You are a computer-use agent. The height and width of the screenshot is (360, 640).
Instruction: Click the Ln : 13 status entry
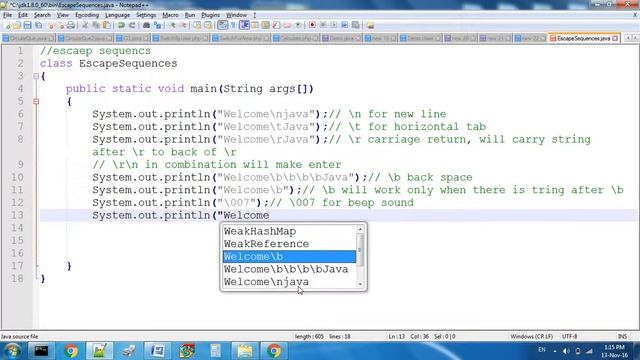(x=396, y=337)
